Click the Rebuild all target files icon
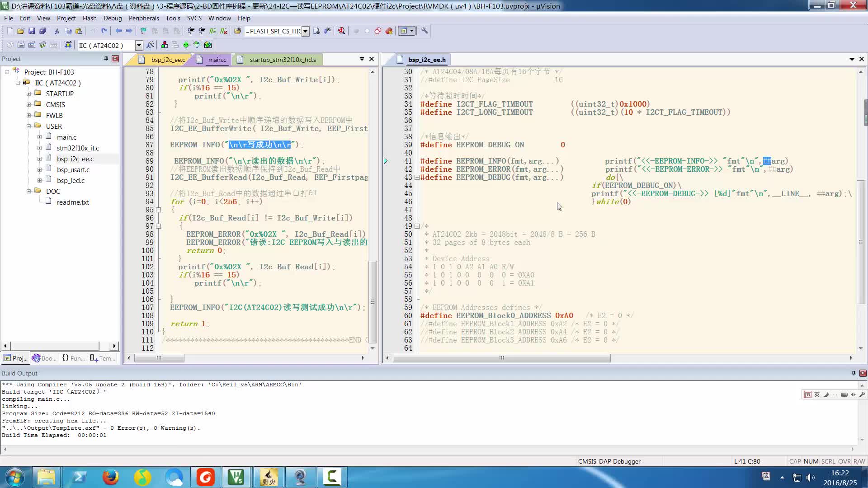 pyautogui.click(x=32, y=45)
